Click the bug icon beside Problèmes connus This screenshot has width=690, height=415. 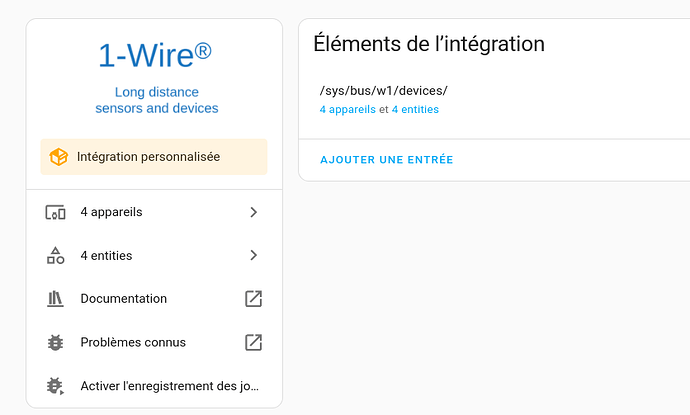55,342
